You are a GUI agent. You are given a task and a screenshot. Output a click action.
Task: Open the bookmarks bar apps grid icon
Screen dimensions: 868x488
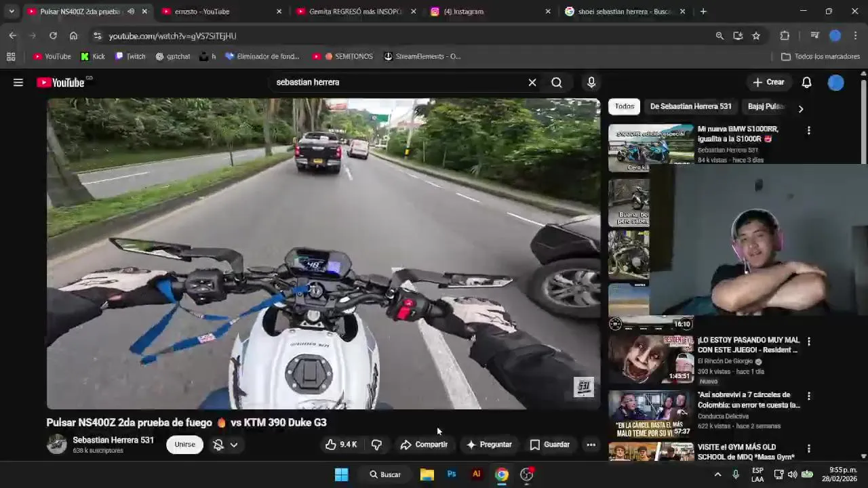(11, 56)
